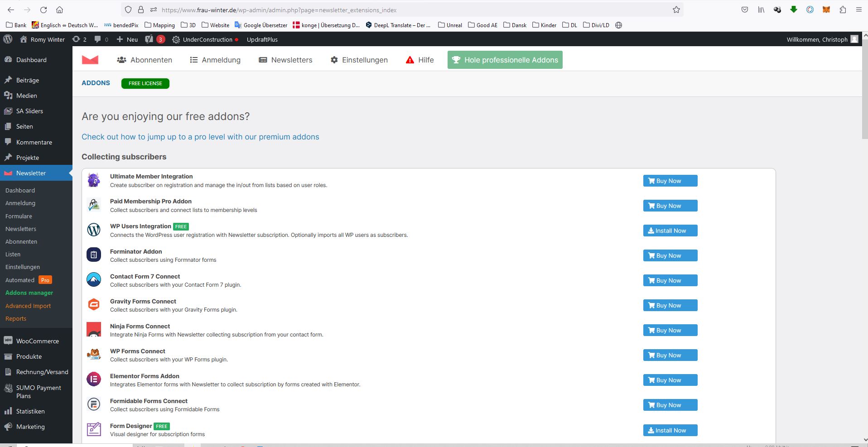Screen dimensions: 868x447
Task: Open the Bank bookmarks folder
Action: [16, 25]
